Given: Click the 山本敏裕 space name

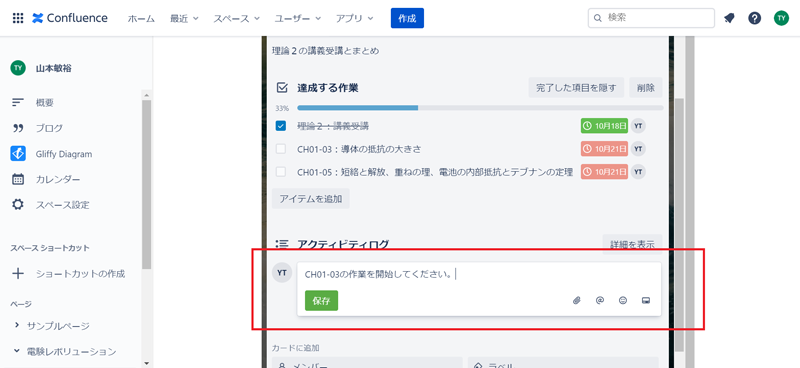Looking at the screenshot, I should [x=53, y=68].
